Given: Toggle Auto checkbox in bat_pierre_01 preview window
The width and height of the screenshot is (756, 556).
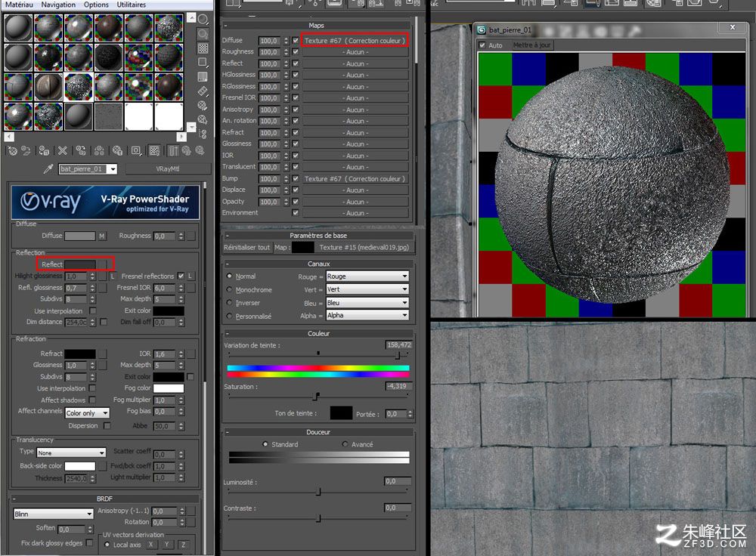Looking at the screenshot, I should [x=482, y=45].
